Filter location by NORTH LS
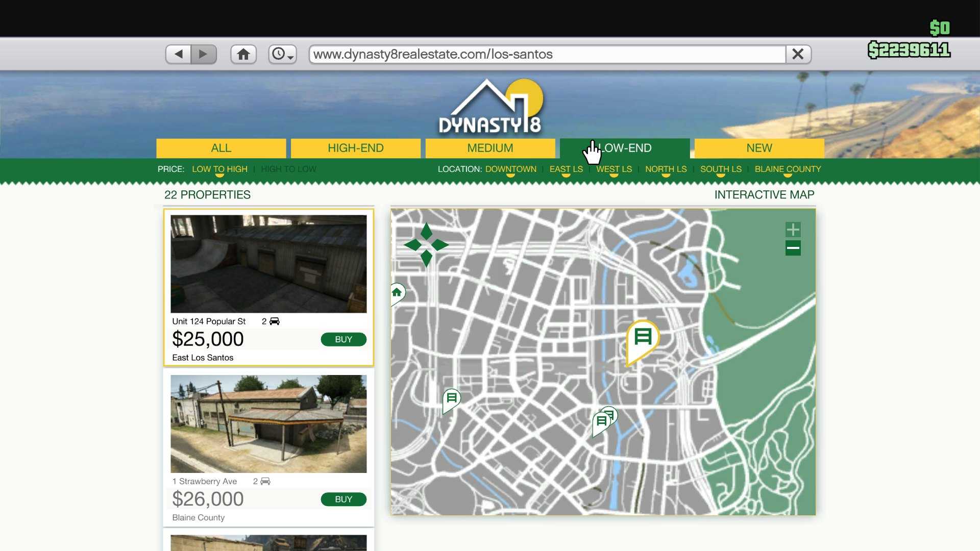Image resolution: width=980 pixels, height=551 pixels. [666, 169]
